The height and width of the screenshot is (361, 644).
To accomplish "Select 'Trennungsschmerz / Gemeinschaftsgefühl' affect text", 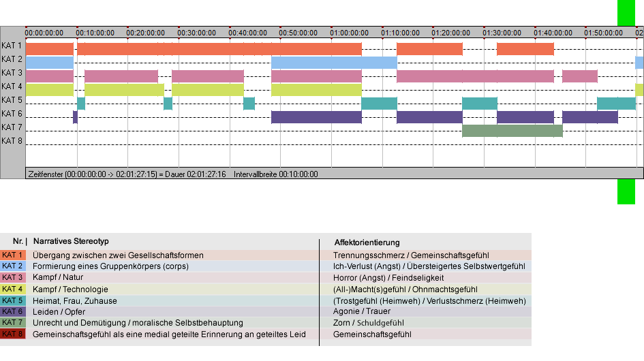I will pos(411,255).
